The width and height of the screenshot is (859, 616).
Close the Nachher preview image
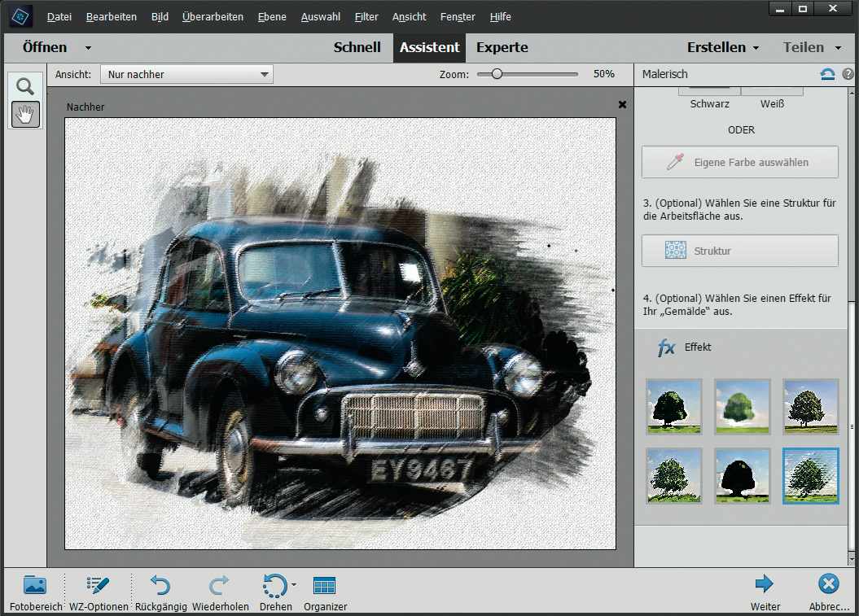[x=623, y=104]
